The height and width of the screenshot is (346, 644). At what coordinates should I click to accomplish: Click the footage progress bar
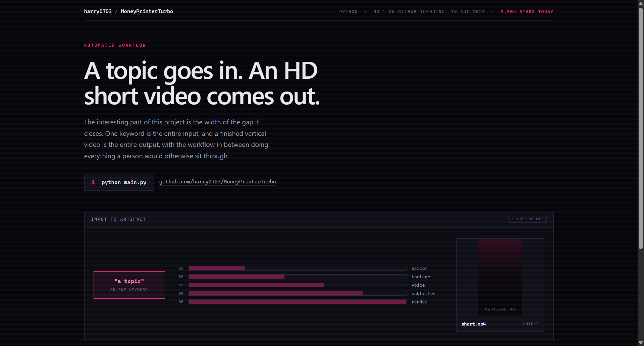pos(297,277)
